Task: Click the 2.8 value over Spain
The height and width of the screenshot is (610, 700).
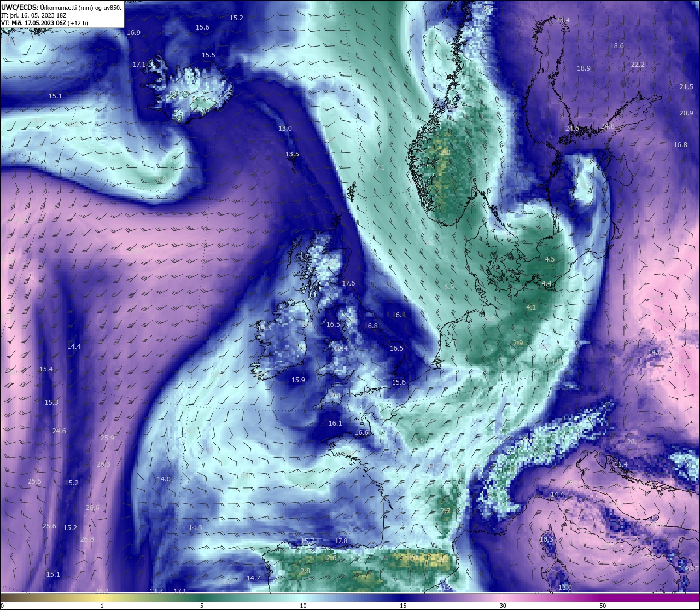Action: tap(305, 571)
